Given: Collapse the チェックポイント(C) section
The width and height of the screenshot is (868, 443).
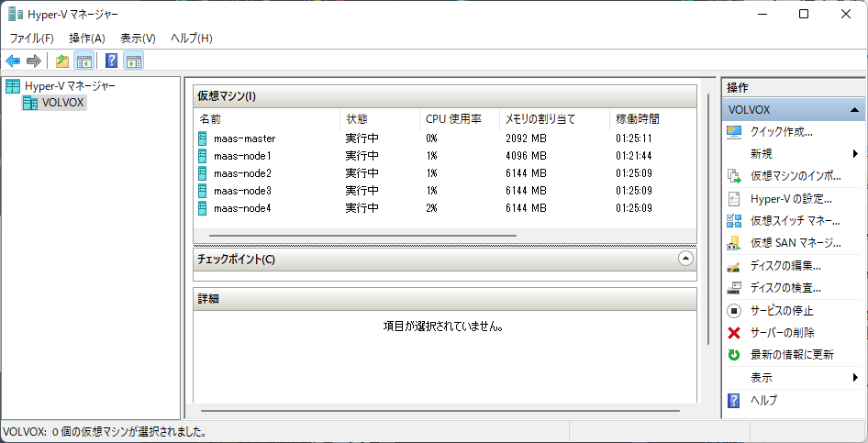Looking at the screenshot, I should tap(685, 259).
